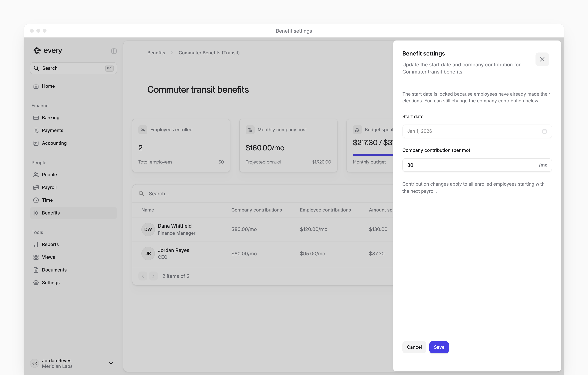Focus the employee table Search field
Viewport: 588px width, 375px height.
263,194
